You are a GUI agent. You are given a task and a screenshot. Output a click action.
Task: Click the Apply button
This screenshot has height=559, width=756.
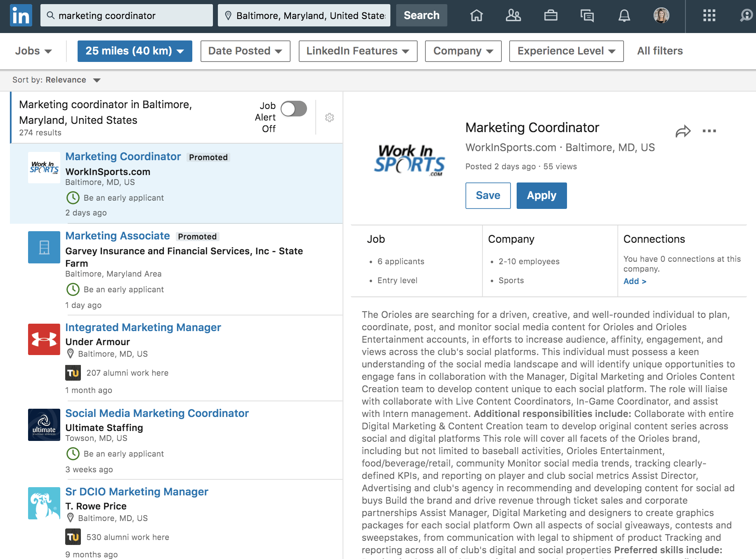(x=541, y=196)
